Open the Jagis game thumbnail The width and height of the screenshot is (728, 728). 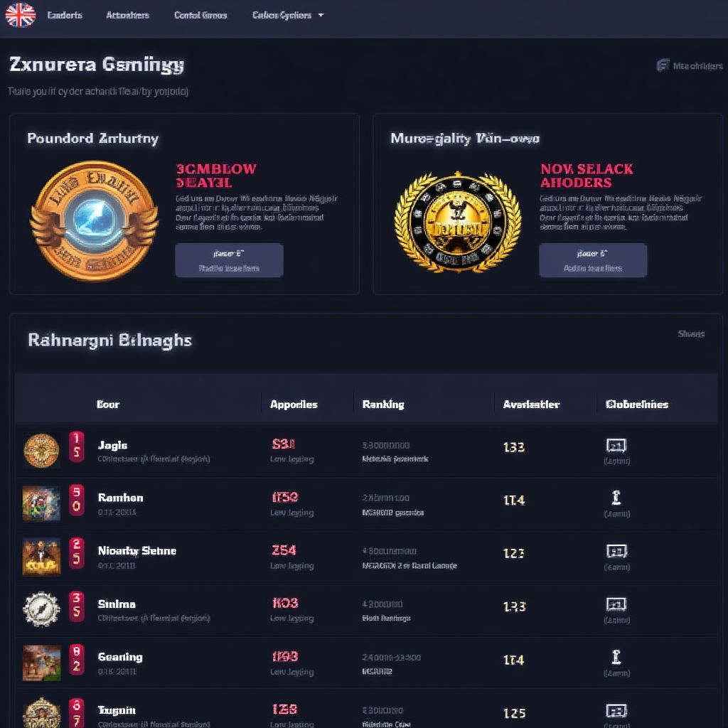pyautogui.click(x=41, y=450)
